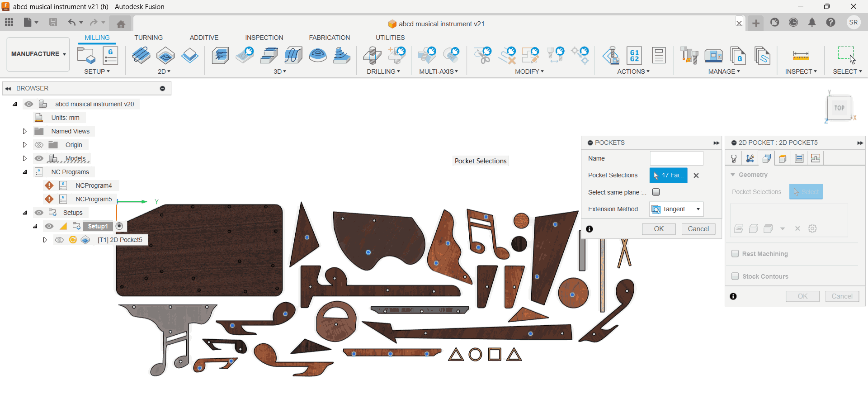Click the Home tab icon

[x=121, y=24]
